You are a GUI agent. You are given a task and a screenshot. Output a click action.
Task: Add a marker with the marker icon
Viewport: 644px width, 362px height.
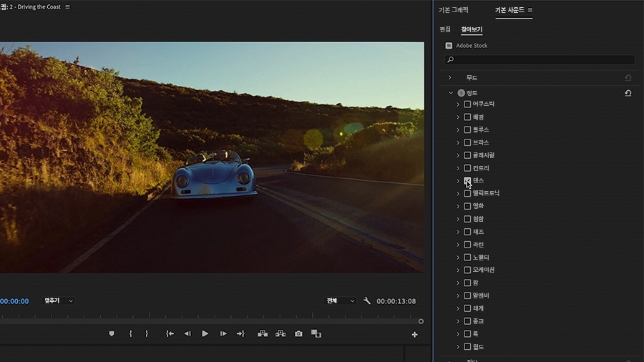(112, 333)
